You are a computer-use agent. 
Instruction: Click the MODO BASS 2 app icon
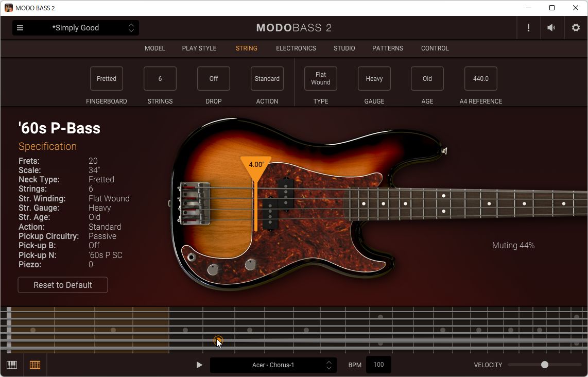[8, 8]
